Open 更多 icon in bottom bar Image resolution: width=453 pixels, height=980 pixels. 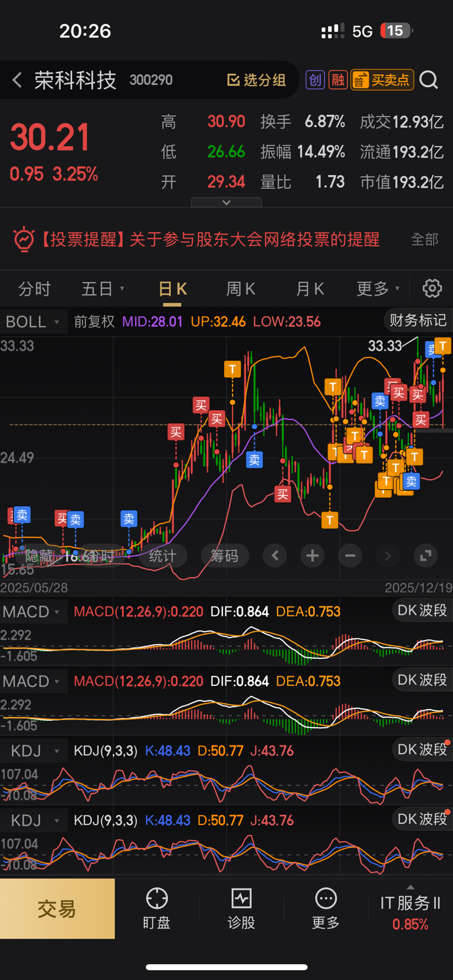[326, 909]
